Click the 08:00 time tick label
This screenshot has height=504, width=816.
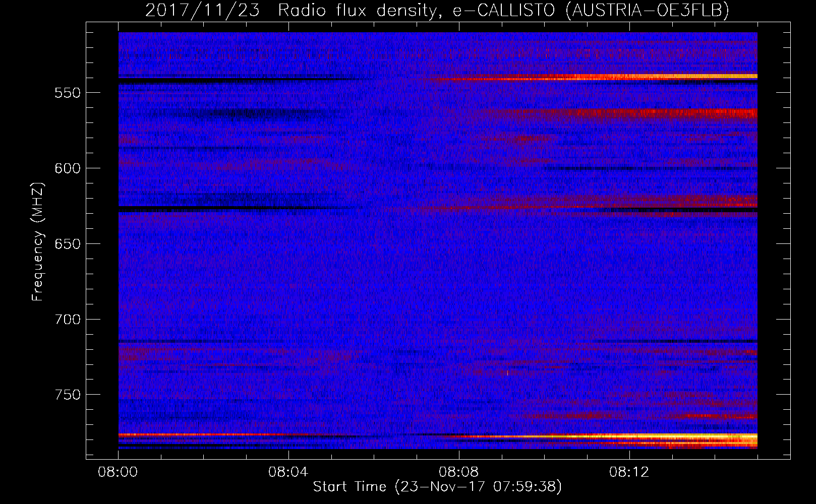pos(118,472)
